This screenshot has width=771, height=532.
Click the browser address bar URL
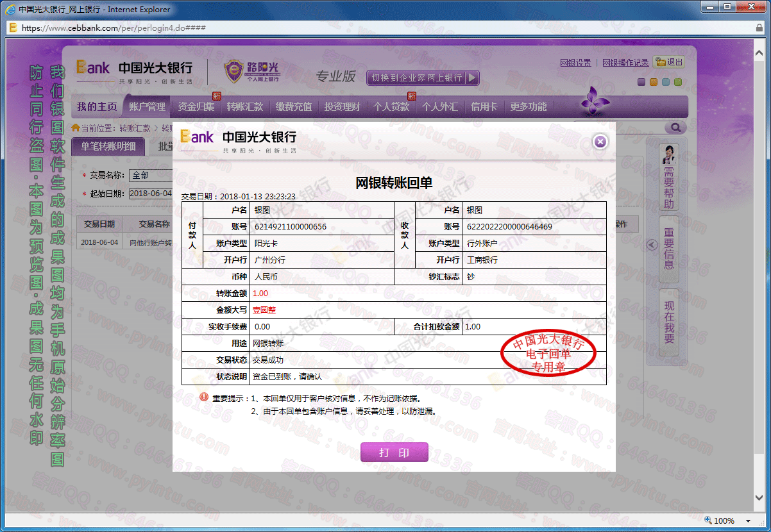(114, 28)
